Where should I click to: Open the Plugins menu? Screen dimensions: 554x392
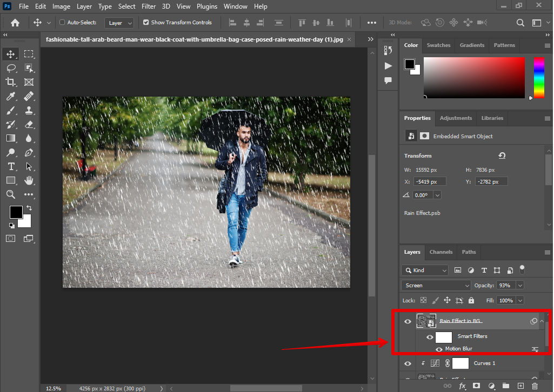pyautogui.click(x=206, y=6)
